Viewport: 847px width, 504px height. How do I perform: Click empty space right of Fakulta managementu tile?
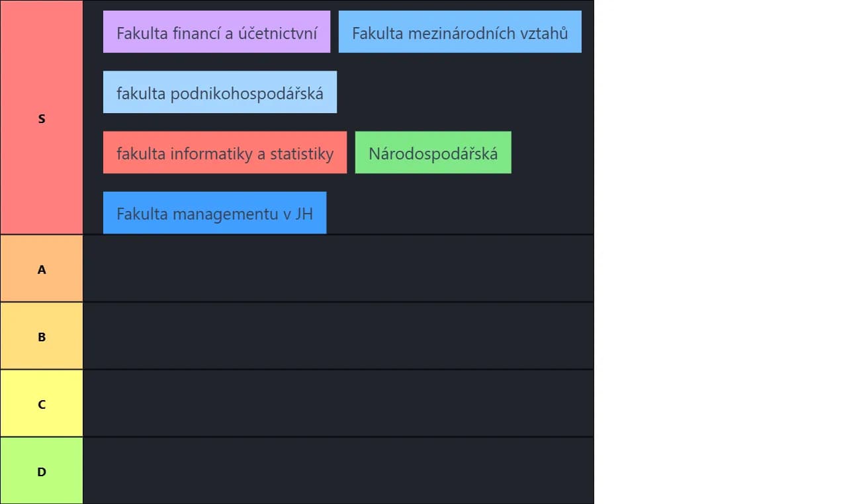click(x=460, y=213)
